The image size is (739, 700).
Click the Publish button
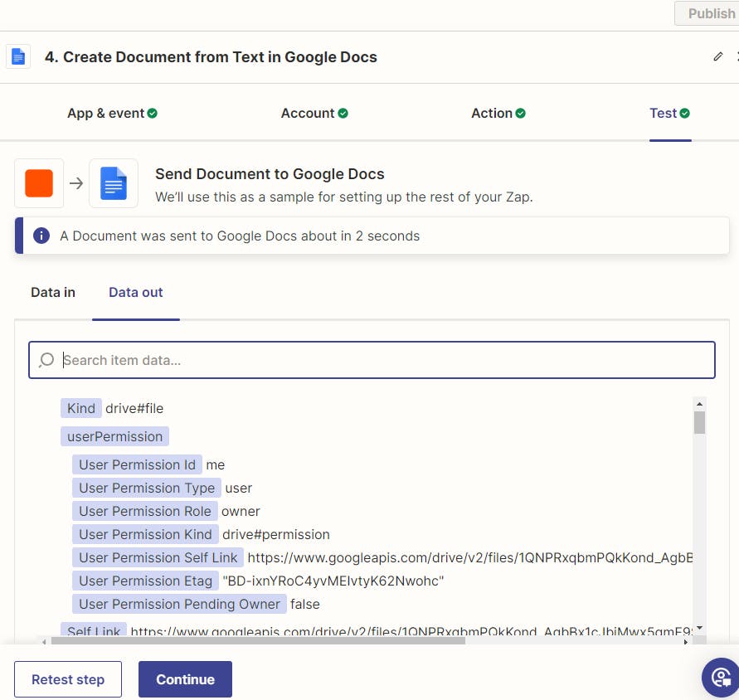[711, 13]
